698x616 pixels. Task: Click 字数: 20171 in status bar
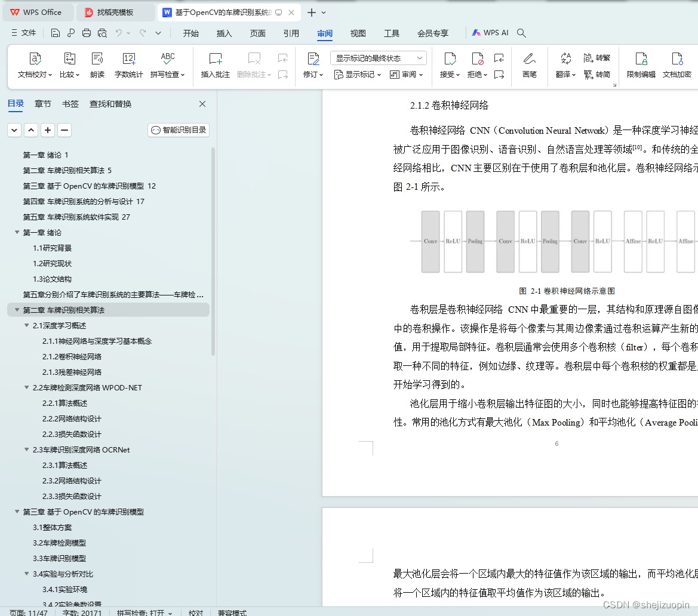pos(82,612)
